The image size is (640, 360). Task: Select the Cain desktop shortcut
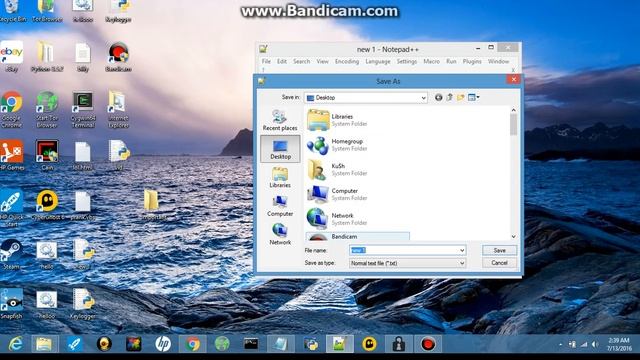[x=47, y=155]
